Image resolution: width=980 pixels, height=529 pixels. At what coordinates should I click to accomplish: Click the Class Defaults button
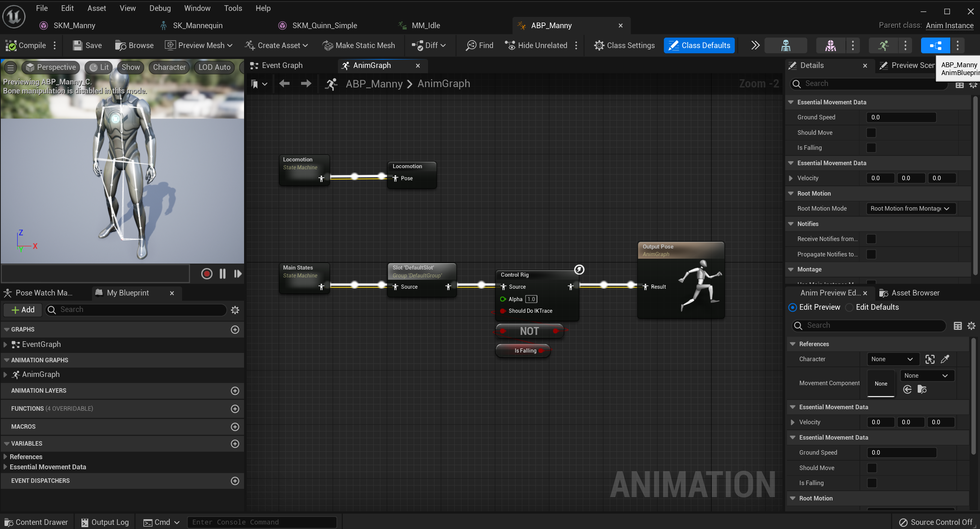(x=699, y=45)
